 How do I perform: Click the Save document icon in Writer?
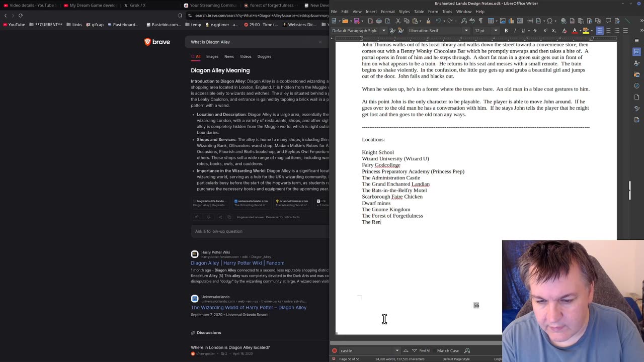click(x=356, y=21)
